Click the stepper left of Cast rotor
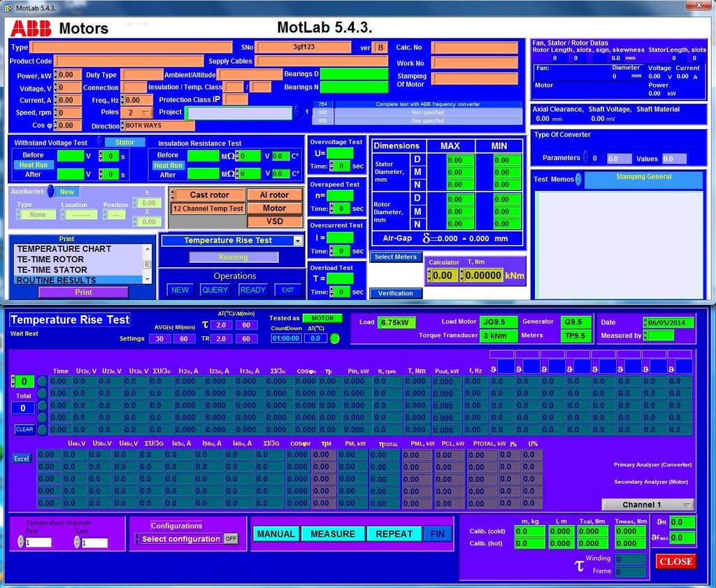Viewport: 716px width, 588px height. [x=172, y=195]
